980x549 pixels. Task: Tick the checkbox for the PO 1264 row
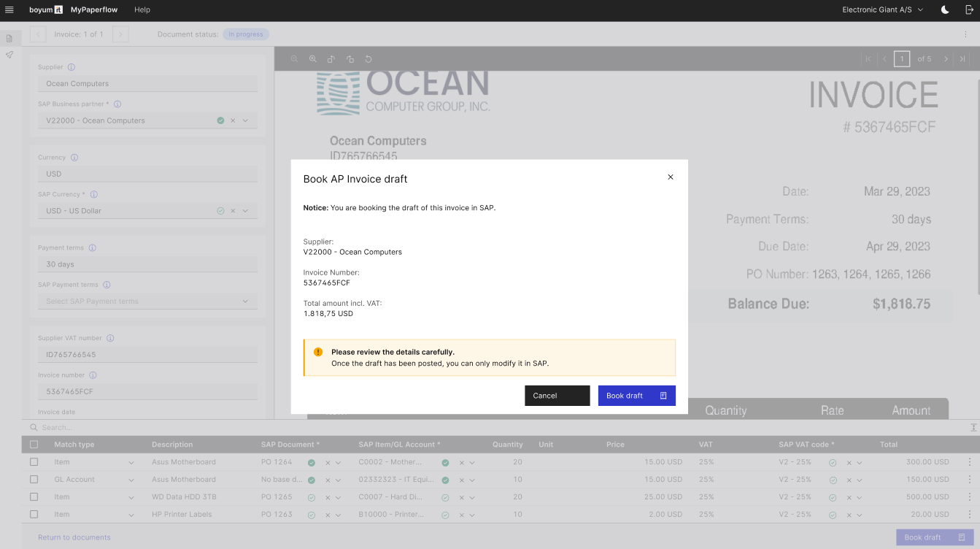(x=34, y=462)
